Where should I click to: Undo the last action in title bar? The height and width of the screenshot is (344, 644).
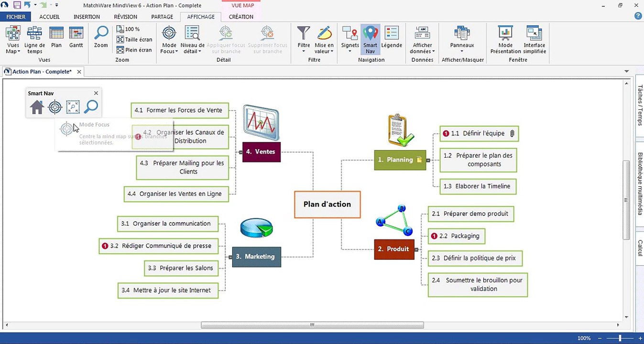pyautogui.click(x=27, y=5)
